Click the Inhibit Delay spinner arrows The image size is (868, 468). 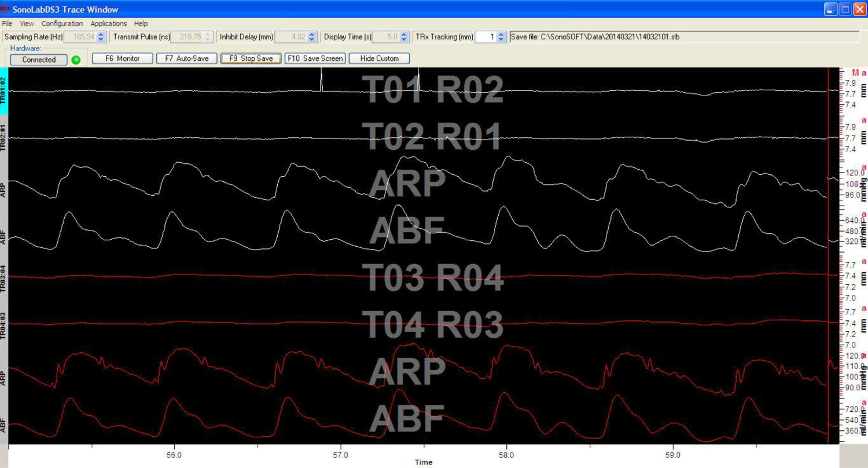tap(312, 37)
